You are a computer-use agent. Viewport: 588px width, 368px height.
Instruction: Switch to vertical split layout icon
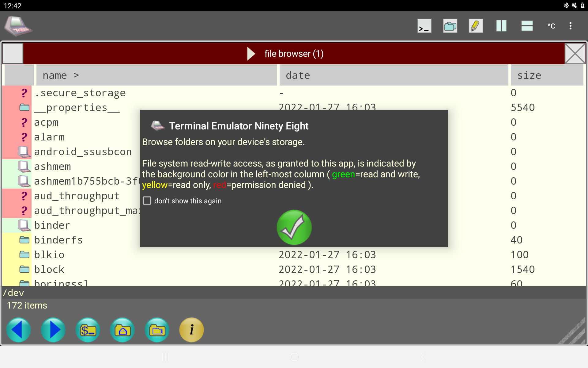click(501, 26)
